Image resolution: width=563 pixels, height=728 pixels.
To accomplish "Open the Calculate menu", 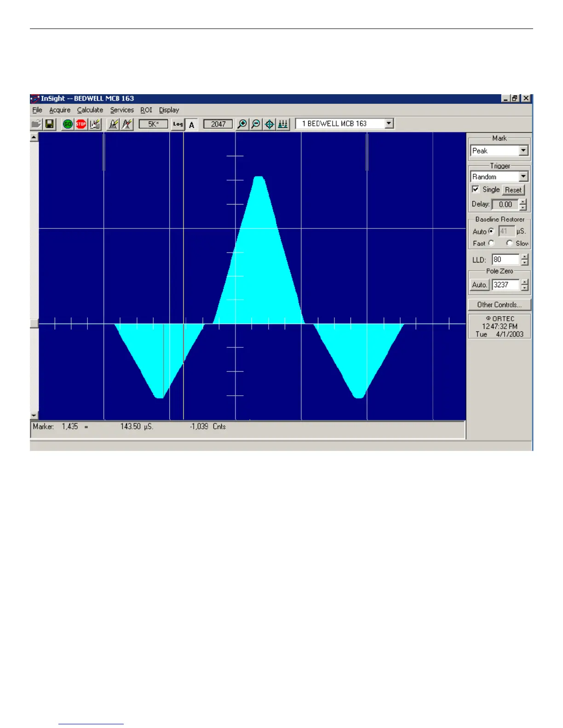I will point(90,110).
